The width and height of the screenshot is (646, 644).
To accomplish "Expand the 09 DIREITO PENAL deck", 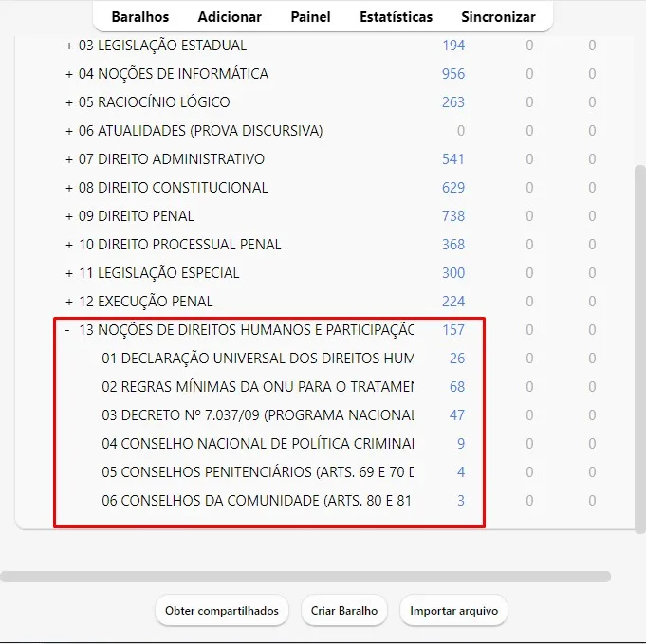I will 69,216.
